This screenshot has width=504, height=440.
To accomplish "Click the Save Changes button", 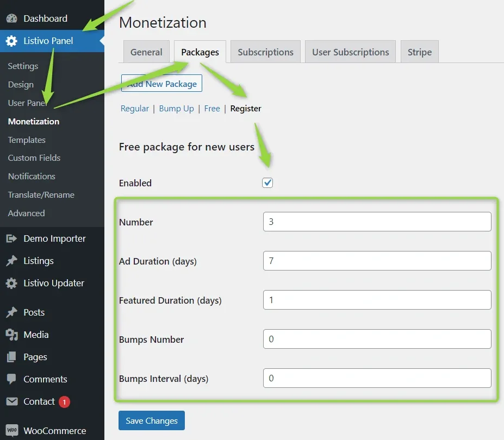I will tap(152, 420).
